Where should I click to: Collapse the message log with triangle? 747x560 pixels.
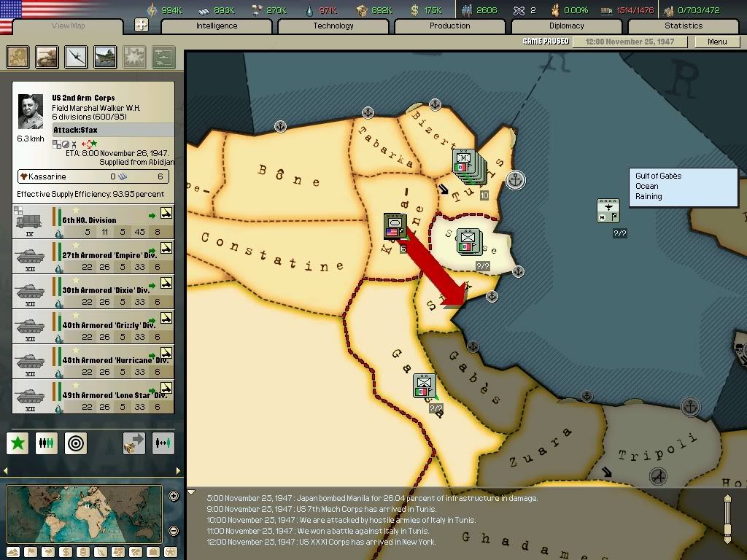(191, 493)
